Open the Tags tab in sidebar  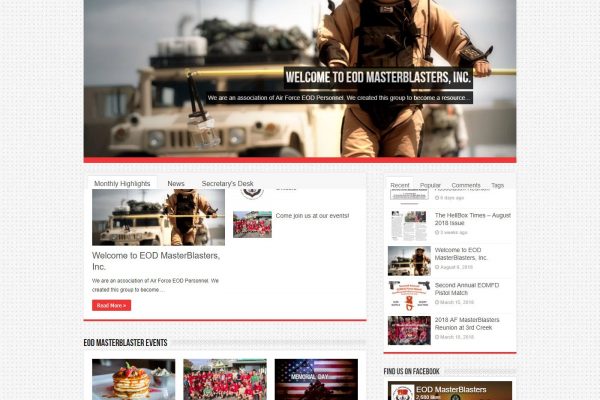(497, 185)
